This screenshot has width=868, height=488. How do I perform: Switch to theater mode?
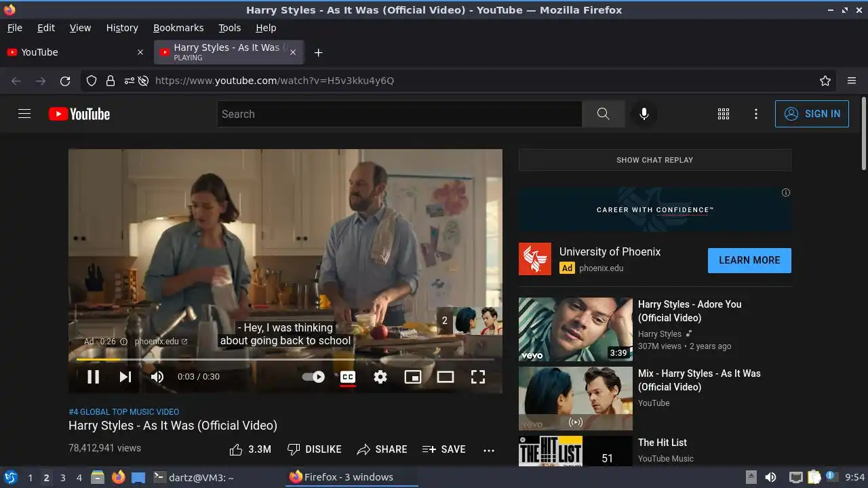click(446, 377)
